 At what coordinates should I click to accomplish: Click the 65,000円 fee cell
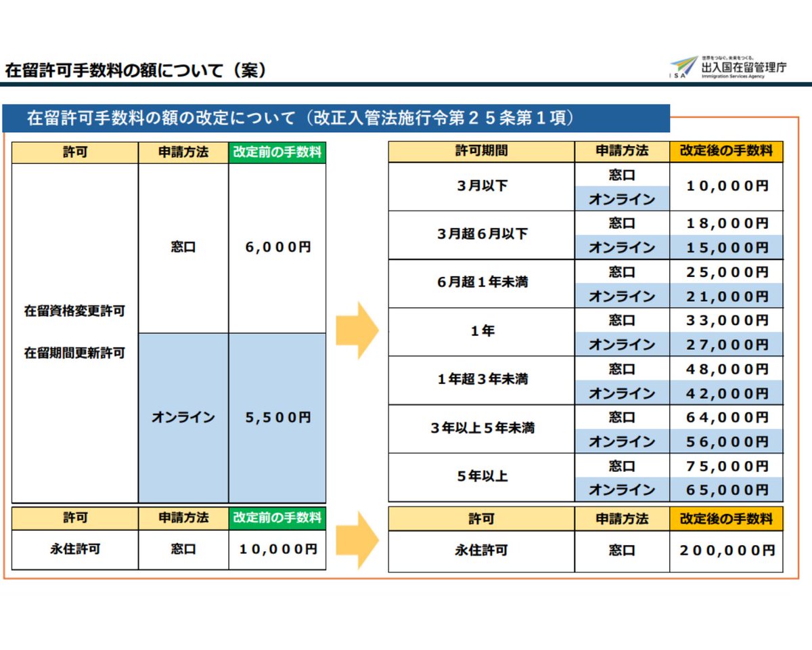727,490
